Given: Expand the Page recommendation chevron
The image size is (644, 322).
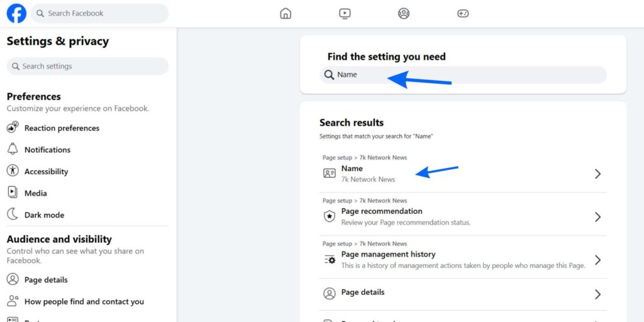Looking at the screenshot, I should tap(597, 217).
